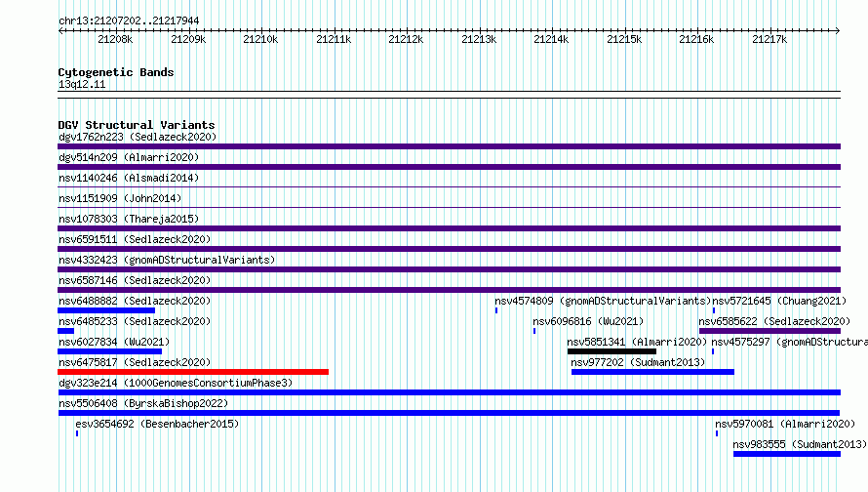Click purple bar under nsv6585622

(770, 331)
